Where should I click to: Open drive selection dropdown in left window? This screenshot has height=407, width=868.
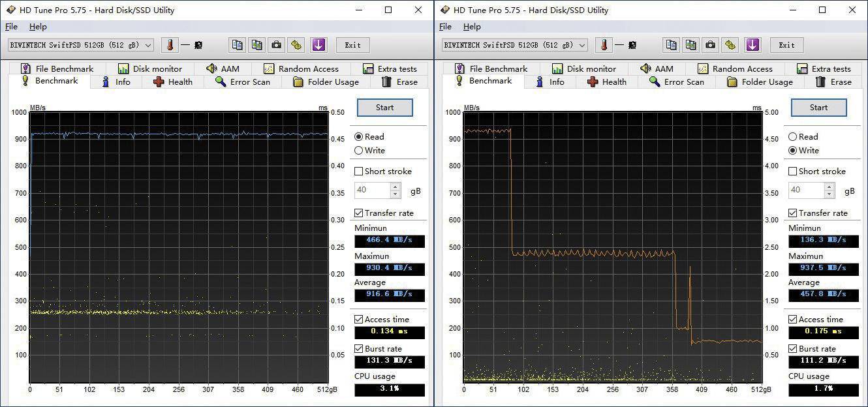point(81,45)
